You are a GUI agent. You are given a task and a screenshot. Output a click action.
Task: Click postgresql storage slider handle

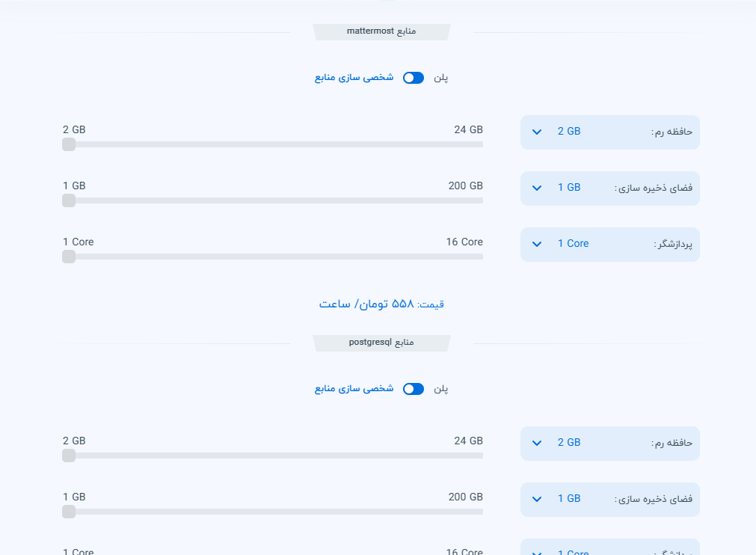[x=69, y=512]
